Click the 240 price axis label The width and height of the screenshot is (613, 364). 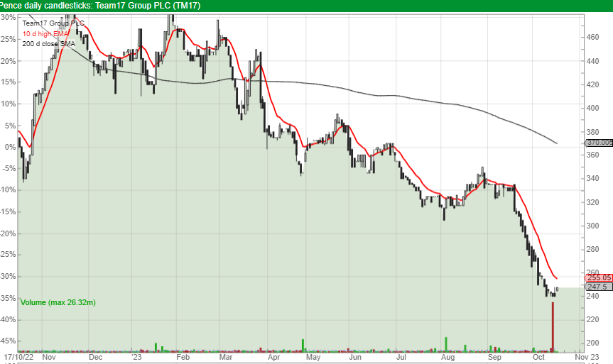[x=592, y=296]
